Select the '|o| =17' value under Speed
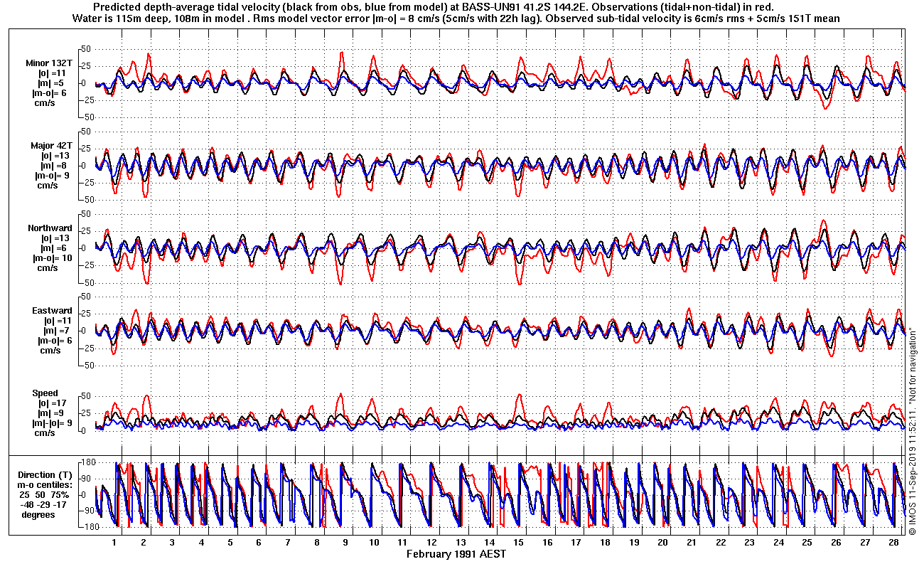This screenshot has width=924, height=569. 53,403
